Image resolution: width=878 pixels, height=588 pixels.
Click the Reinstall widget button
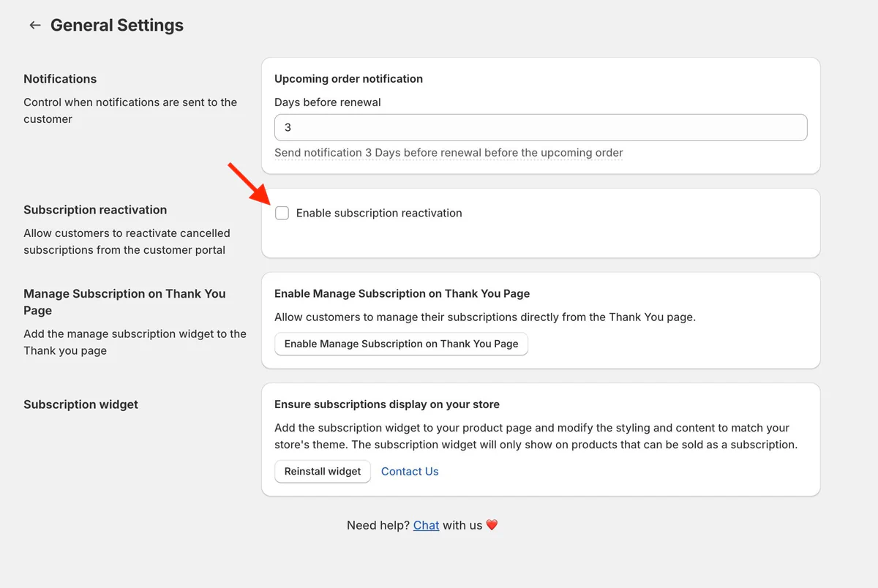(323, 471)
